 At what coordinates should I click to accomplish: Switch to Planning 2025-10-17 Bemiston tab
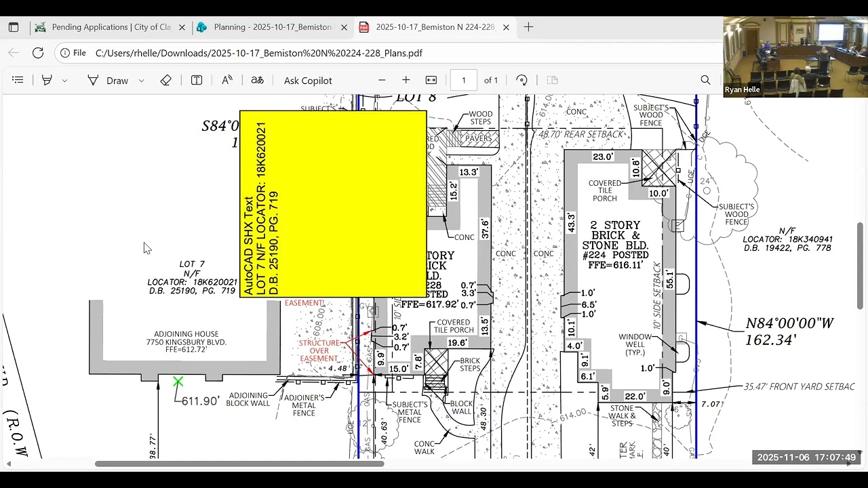point(272,27)
